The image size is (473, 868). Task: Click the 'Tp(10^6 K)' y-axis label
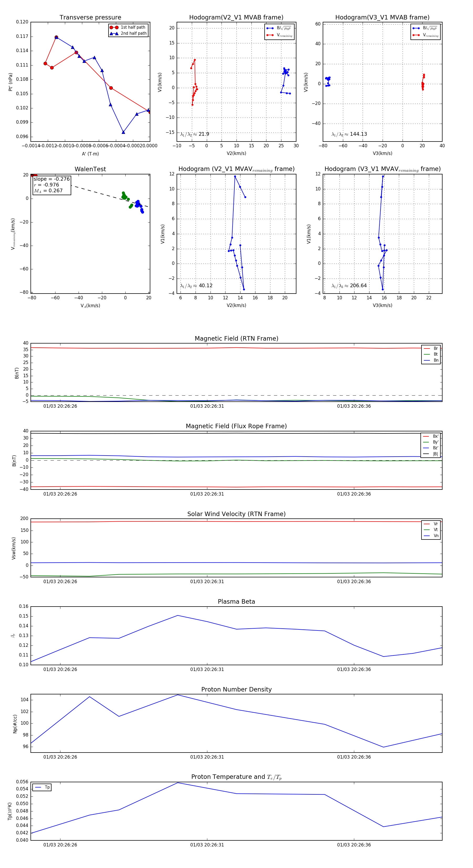[x=10, y=811]
